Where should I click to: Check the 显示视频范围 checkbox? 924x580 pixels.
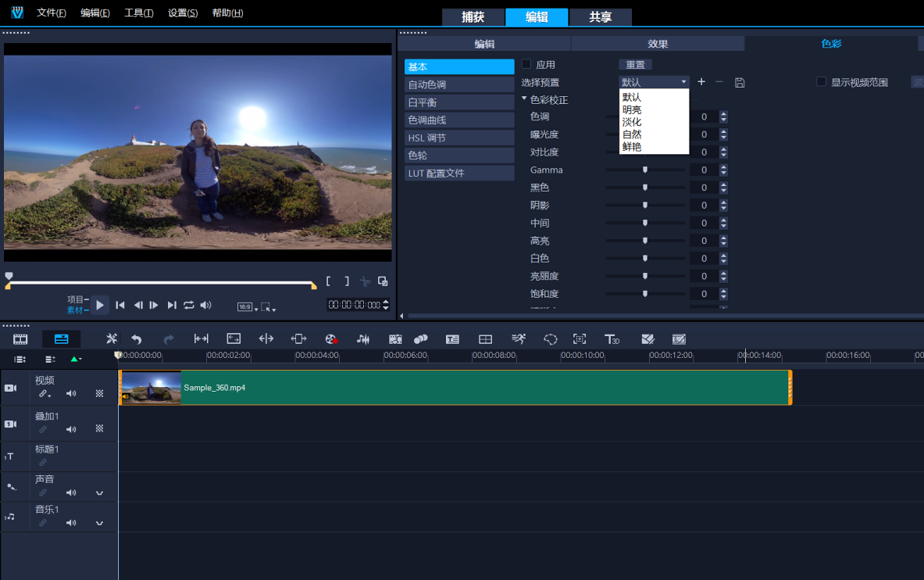821,81
